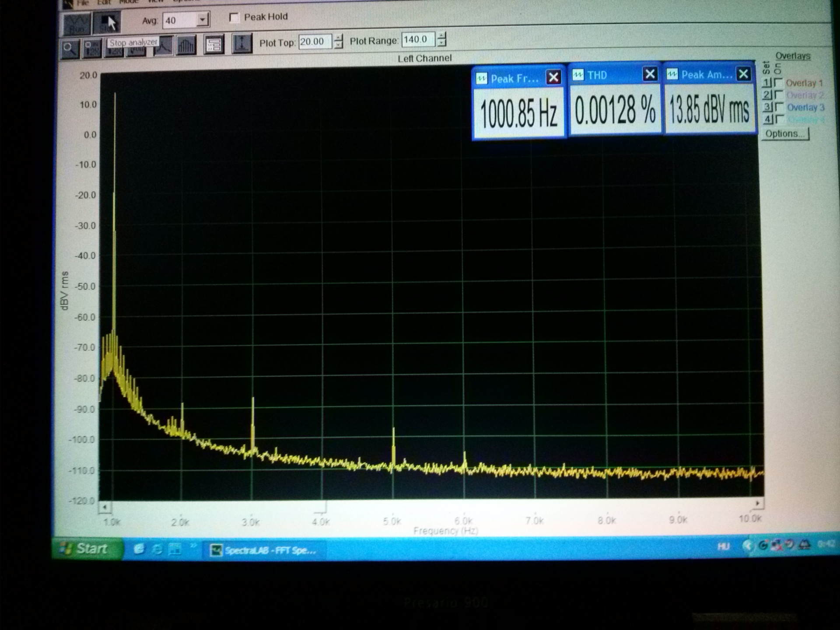This screenshot has width=840, height=630.
Task: Open the Windows Start menu
Action: (x=86, y=549)
